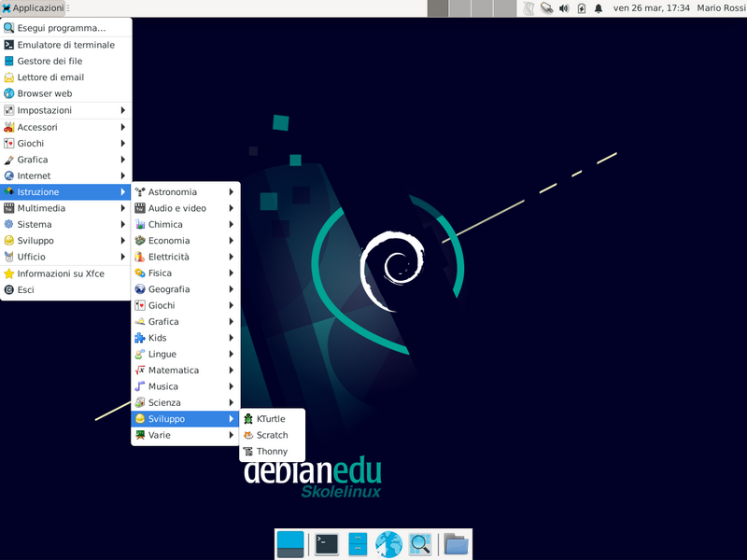Launch web browser globe in dock

(388, 544)
